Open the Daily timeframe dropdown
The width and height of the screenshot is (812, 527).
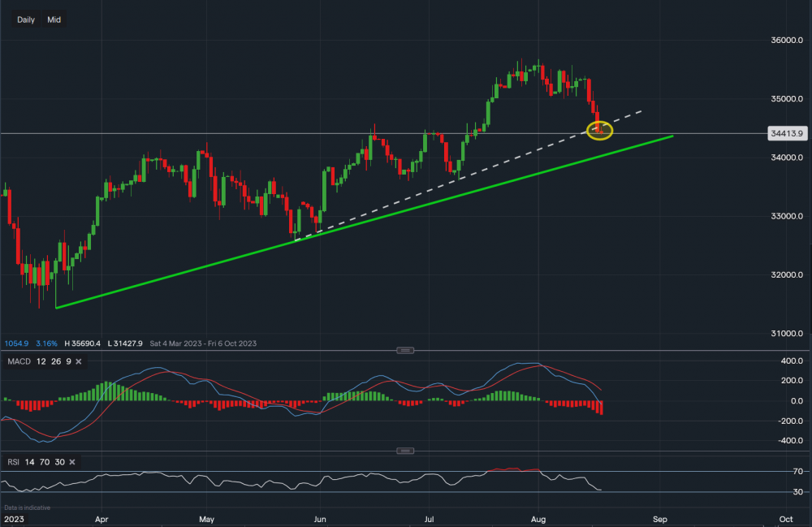tap(26, 19)
